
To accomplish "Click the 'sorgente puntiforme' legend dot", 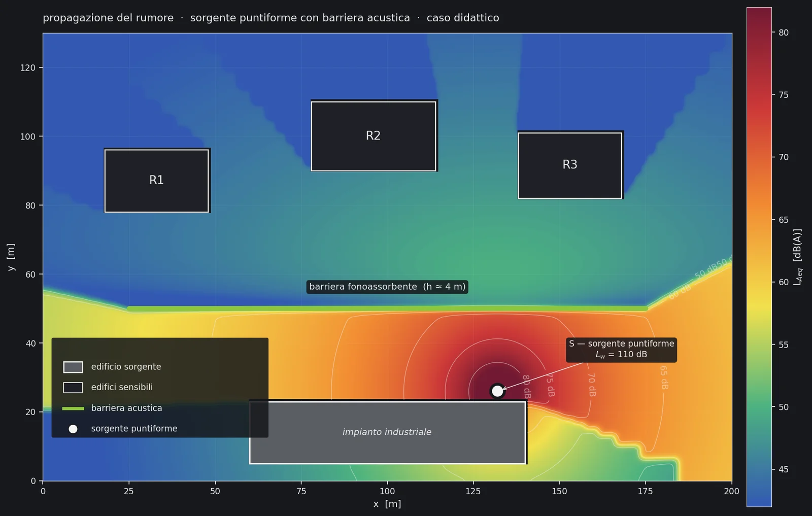I will click(x=73, y=429).
